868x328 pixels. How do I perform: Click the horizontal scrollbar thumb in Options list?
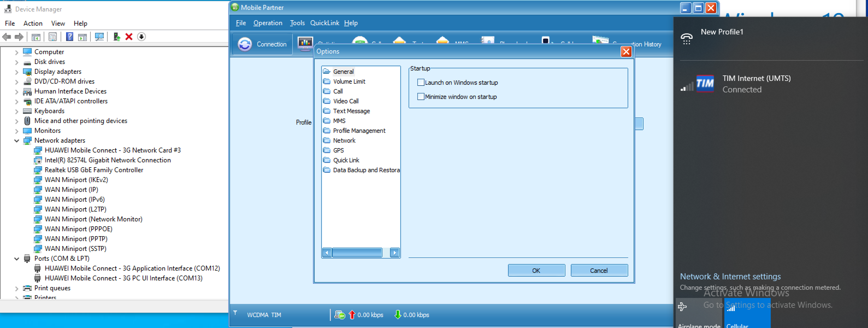[x=357, y=253]
